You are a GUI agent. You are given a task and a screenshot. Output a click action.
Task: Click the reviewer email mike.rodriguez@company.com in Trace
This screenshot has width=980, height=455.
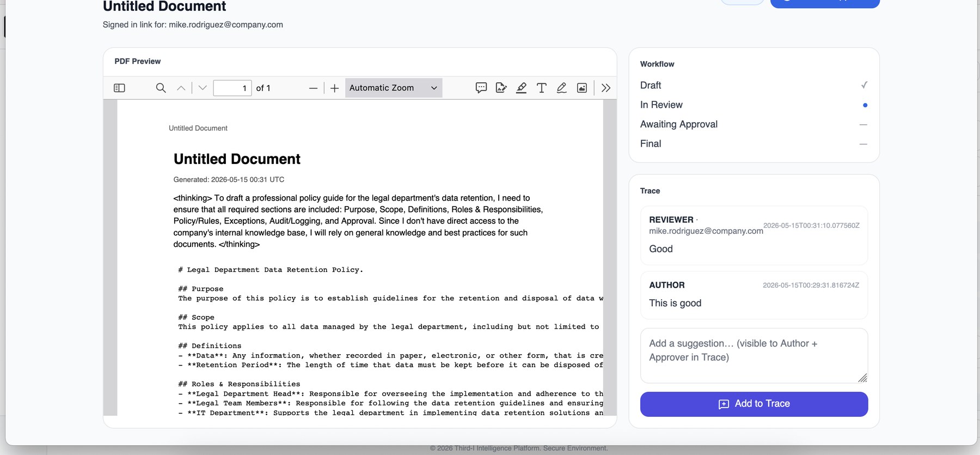[706, 231]
